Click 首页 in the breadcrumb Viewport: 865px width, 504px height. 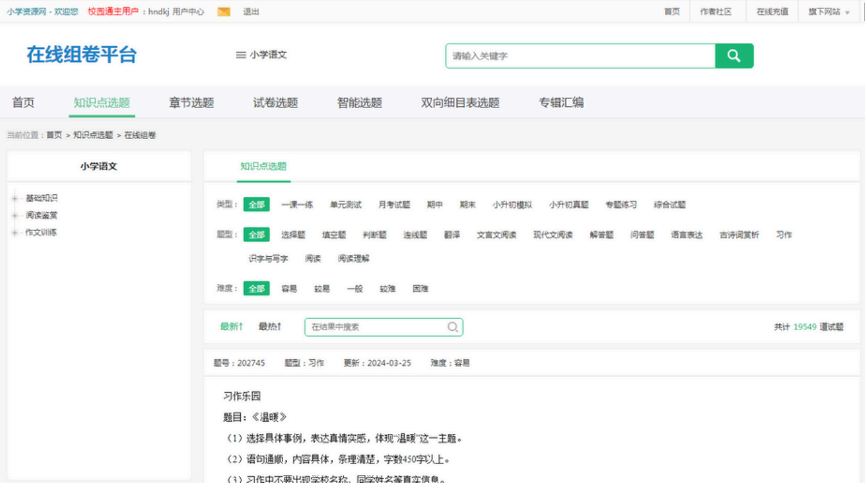(54, 135)
